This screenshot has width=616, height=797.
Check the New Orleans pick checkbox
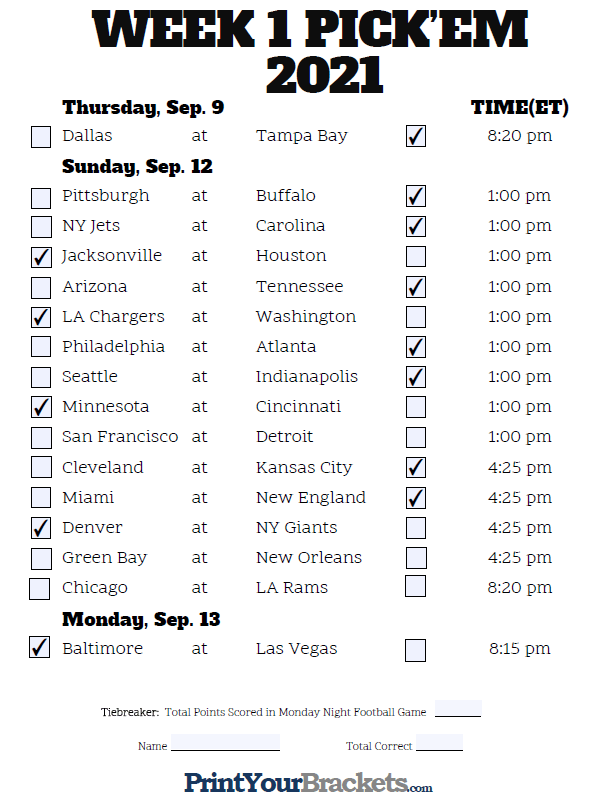416,558
